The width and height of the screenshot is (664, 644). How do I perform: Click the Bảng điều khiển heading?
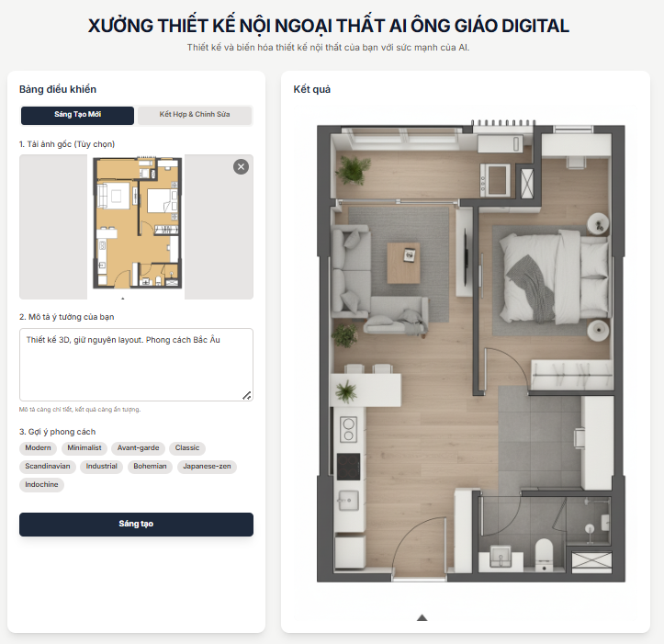[58, 89]
